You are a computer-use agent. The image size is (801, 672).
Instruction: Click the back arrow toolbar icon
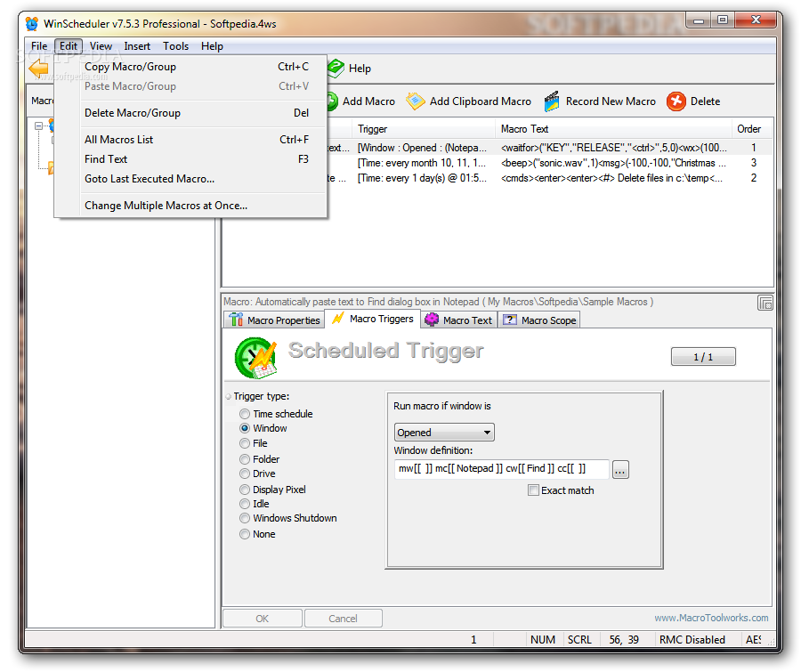click(39, 68)
